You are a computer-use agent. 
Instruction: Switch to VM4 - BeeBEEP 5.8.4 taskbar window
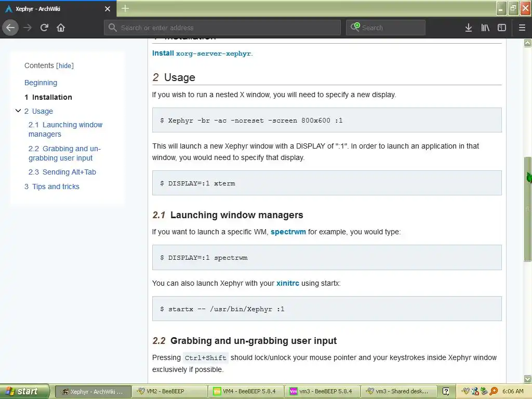point(246,392)
